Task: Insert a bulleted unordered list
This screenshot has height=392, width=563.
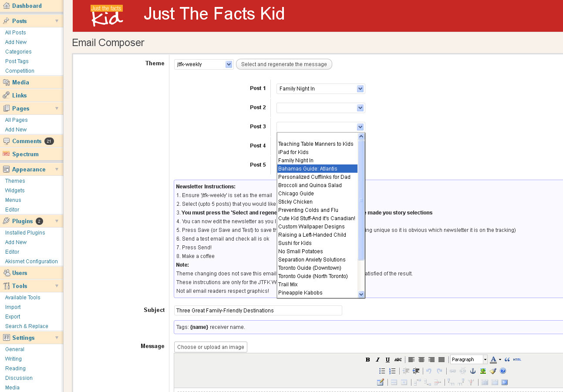Action: click(382, 371)
